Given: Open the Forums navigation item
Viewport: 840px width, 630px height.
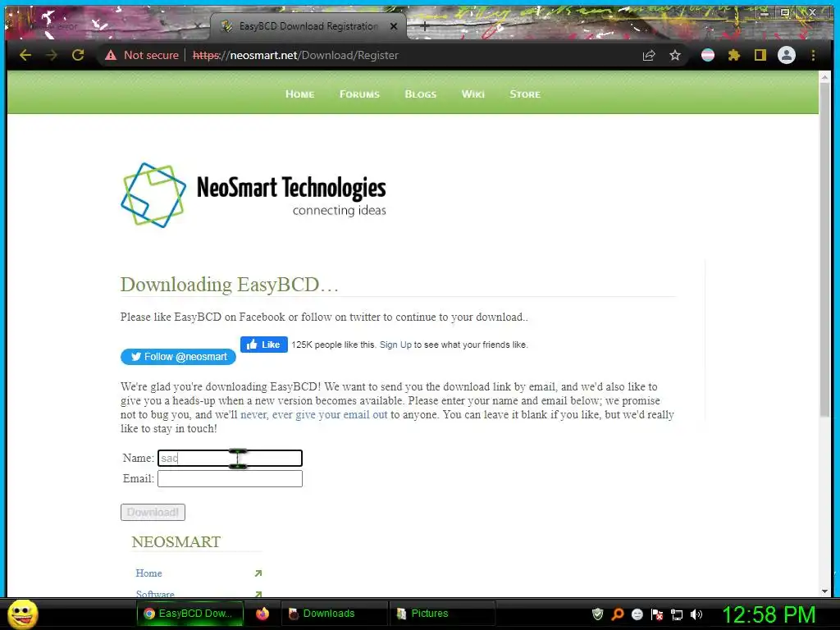Looking at the screenshot, I should tap(359, 94).
